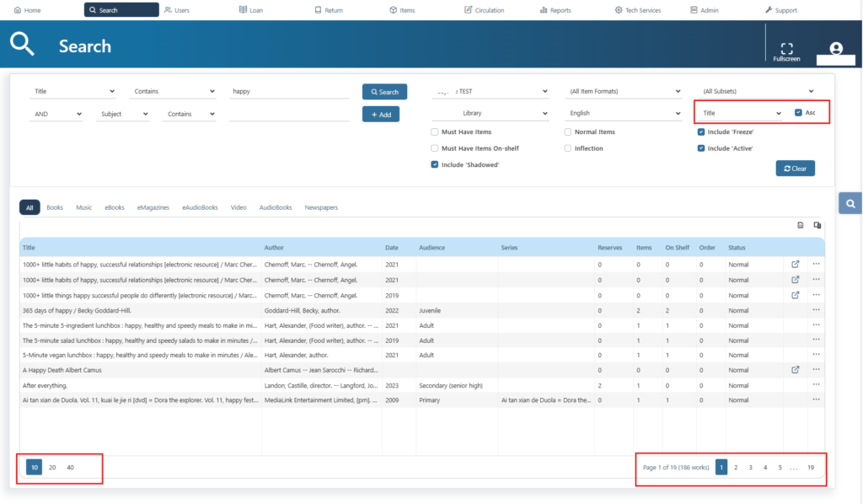The width and height of the screenshot is (863, 504).
Task: Open the first-row Title search field dropdown
Action: pos(73,91)
